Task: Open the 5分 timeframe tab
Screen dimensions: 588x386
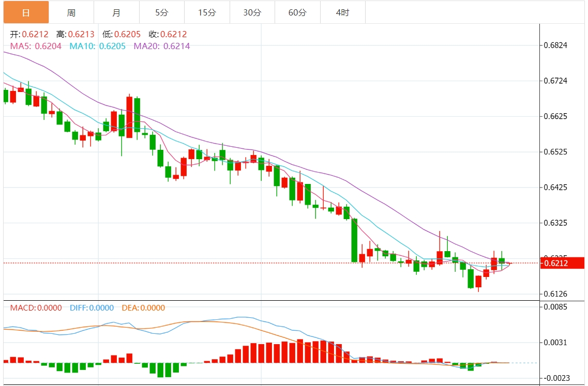Action: click(x=162, y=12)
